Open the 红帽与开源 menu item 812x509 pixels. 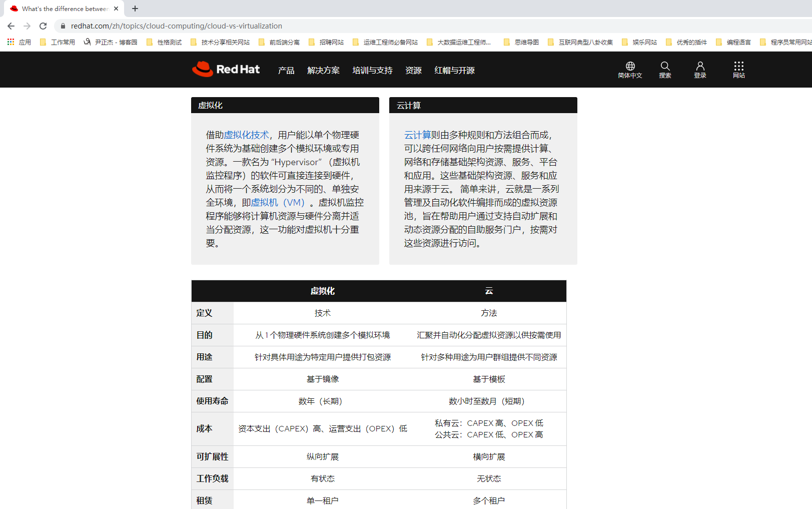pyautogui.click(x=454, y=71)
